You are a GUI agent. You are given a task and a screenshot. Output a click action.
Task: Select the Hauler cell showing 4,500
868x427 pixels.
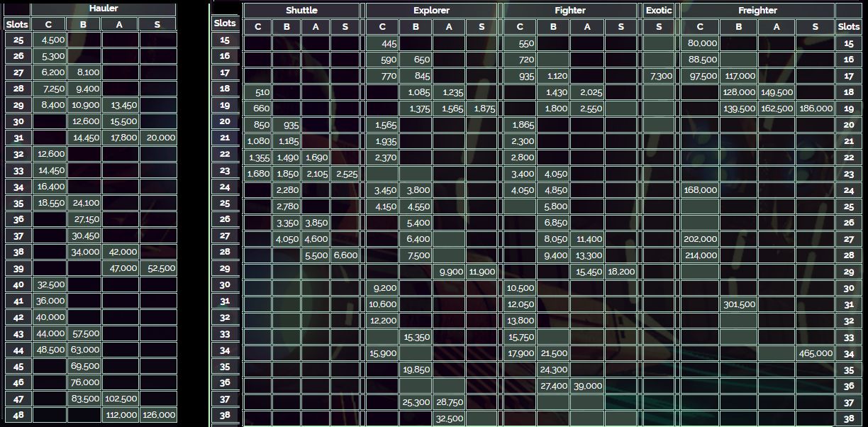(x=49, y=40)
